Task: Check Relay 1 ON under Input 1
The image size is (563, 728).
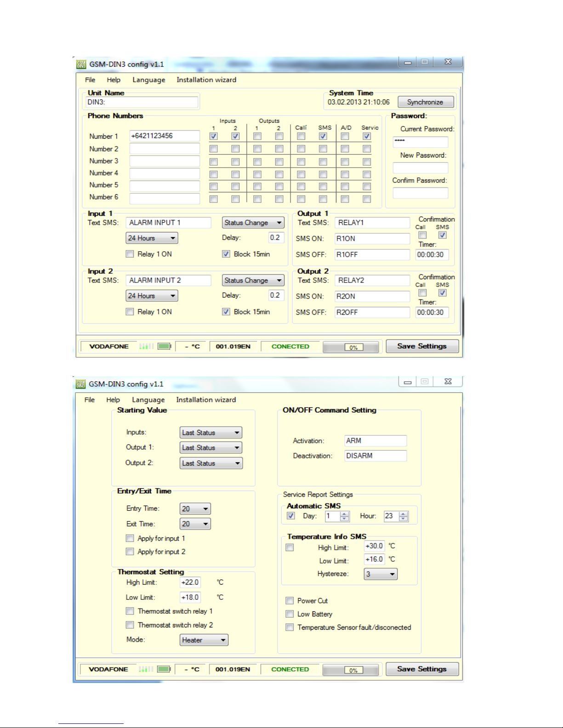Action: [x=130, y=254]
